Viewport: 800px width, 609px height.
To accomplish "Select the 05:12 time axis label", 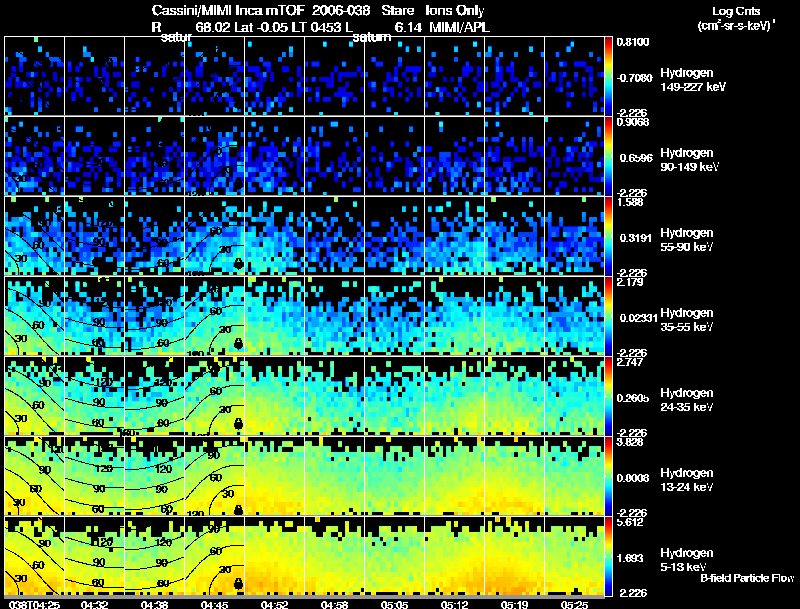I will (454, 603).
